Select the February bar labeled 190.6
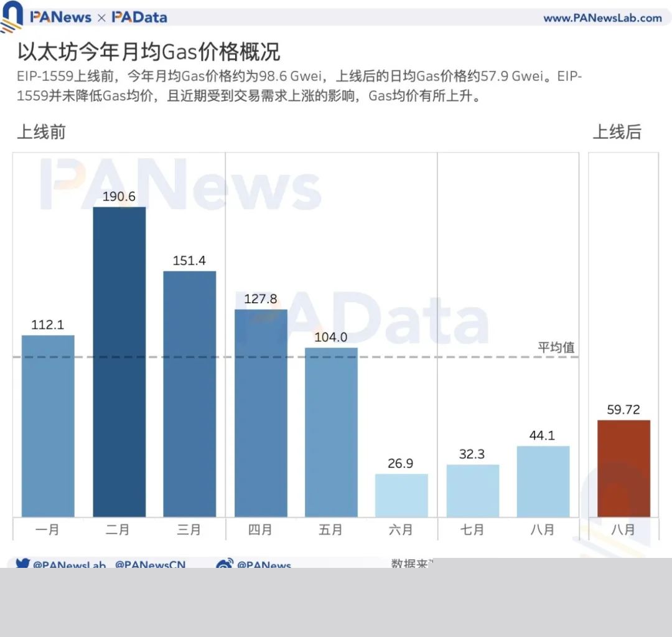 pos(119,362)
